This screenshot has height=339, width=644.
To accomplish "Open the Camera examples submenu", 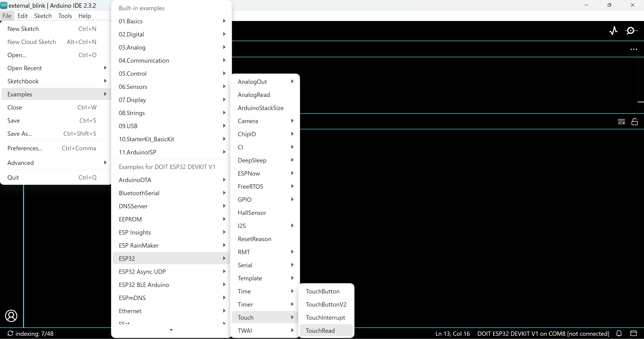I will pos(265,121).
